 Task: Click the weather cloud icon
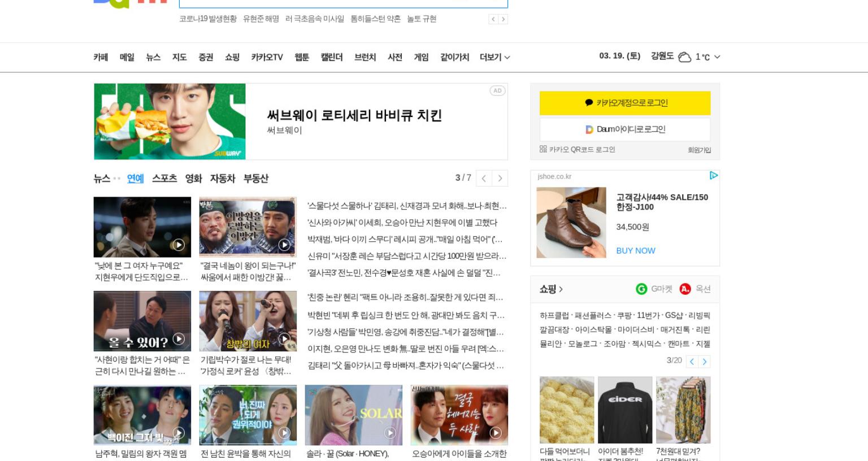pyautogui.click(x=684, y=57)
